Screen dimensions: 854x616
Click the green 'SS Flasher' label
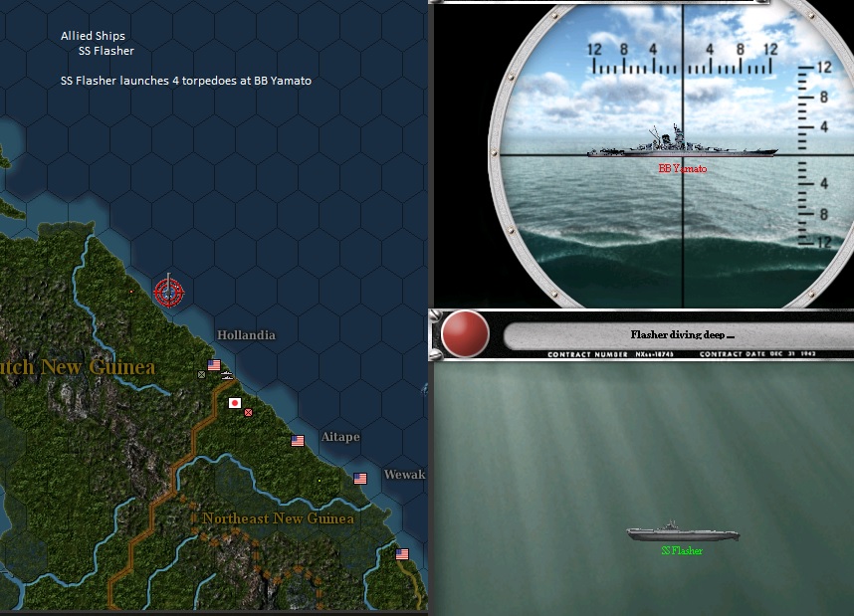pyautogui.click(x=682, y=550)
